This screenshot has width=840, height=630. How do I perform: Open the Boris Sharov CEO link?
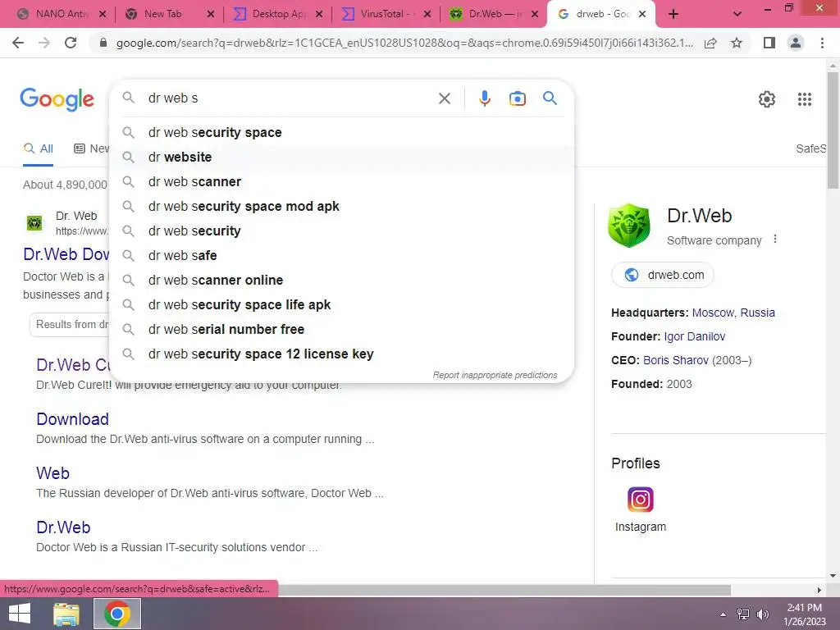(676, 360)
